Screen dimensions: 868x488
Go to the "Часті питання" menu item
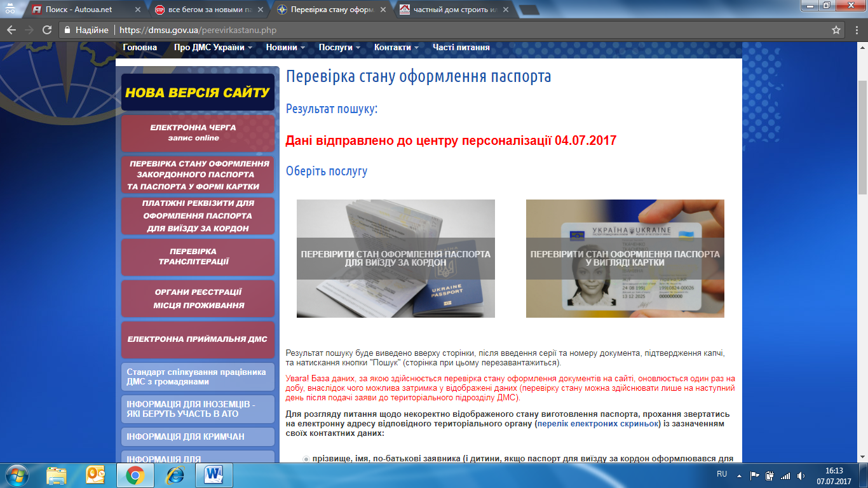pos(461,48)
